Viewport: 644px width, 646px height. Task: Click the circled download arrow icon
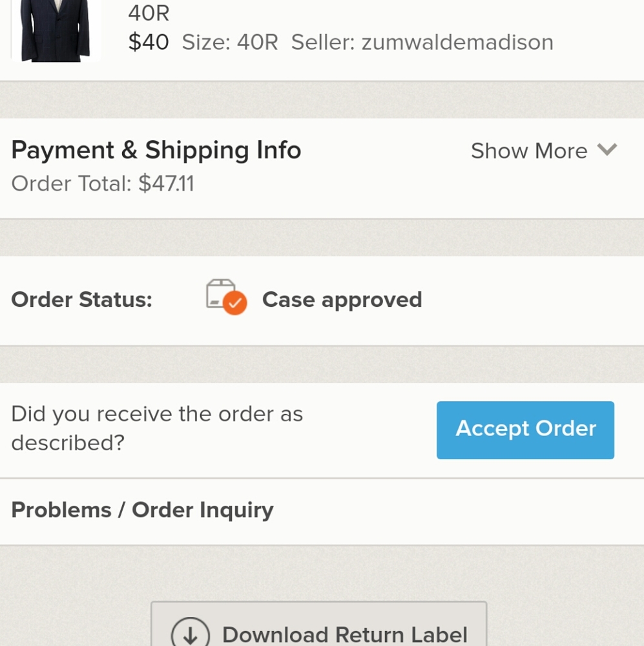coord(190,633)
